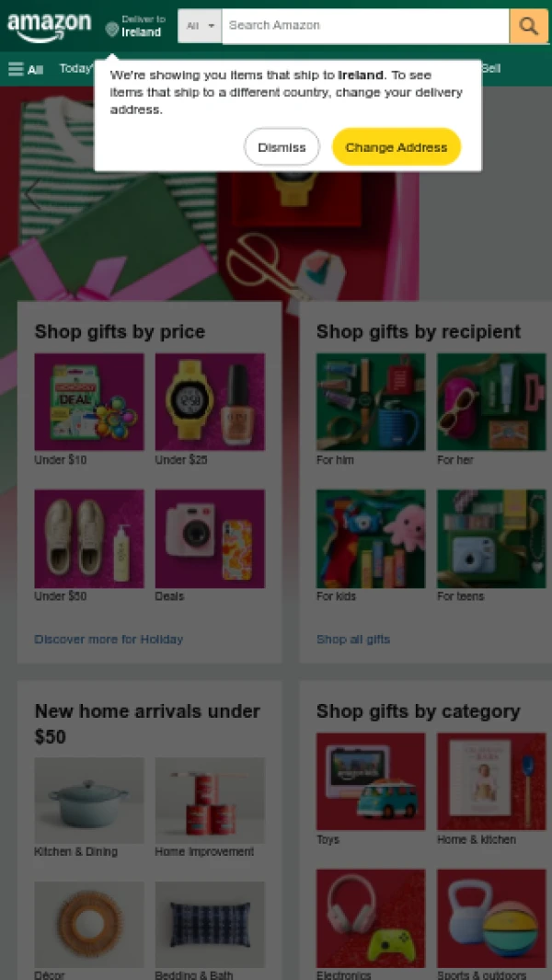Click Discover more for Holiday link
The width and height of the screenshot is (552, 980).
pos(109,640)
